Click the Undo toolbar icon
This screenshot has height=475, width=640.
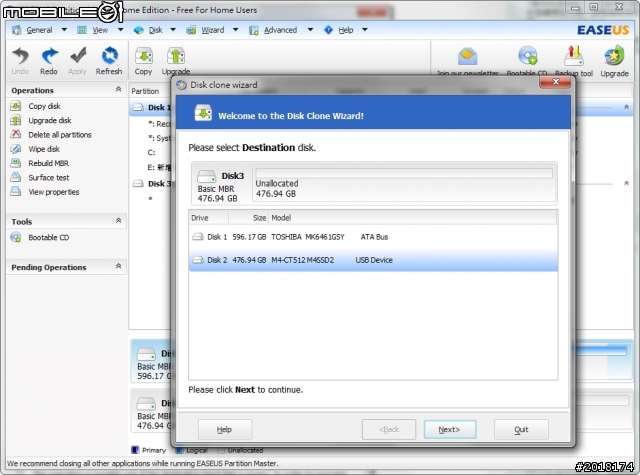(20, 56)
